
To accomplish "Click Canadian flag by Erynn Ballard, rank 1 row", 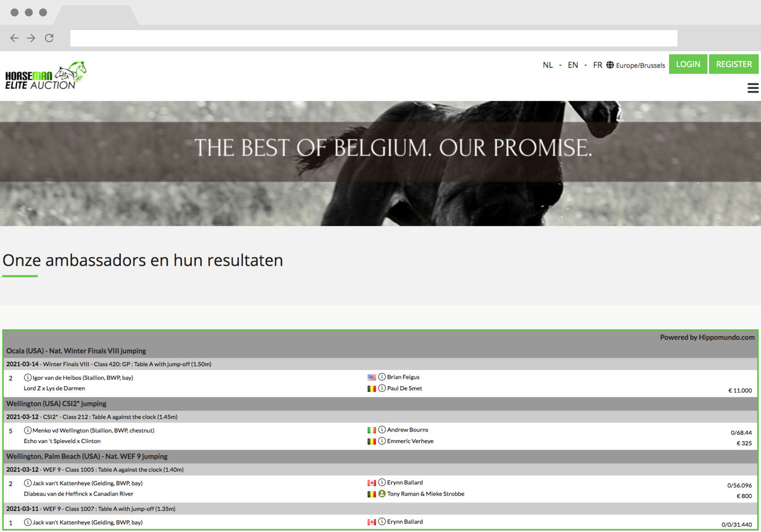I will click(372, 522).
